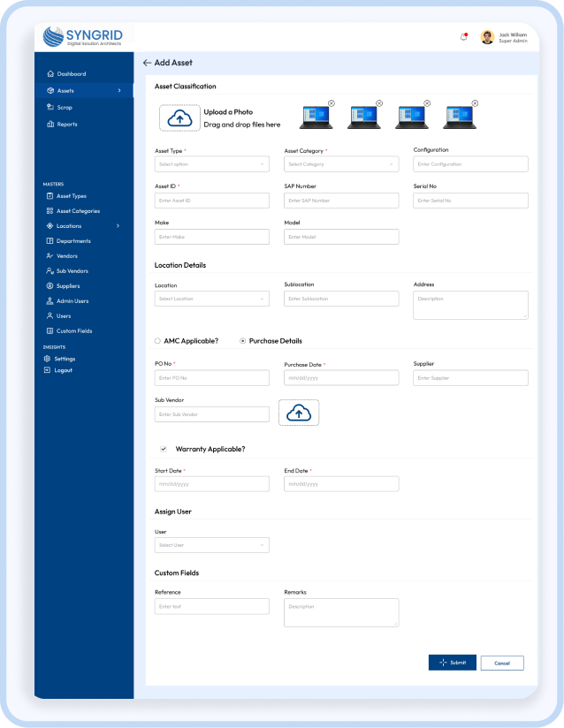
Task: Click the Syngrid logo
Action: [84, 37]
